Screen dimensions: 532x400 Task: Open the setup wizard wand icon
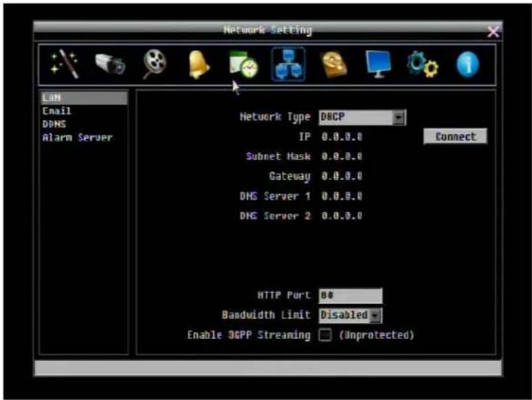click(x=65, y=64)
